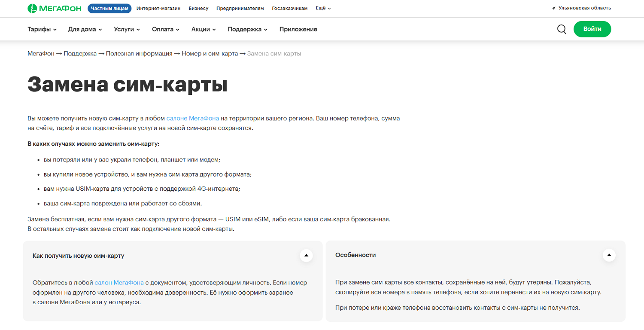This screenshot has width=644, height=330.
Task: Open the Услуги dropdown menu
Action: tap(127, 29)
